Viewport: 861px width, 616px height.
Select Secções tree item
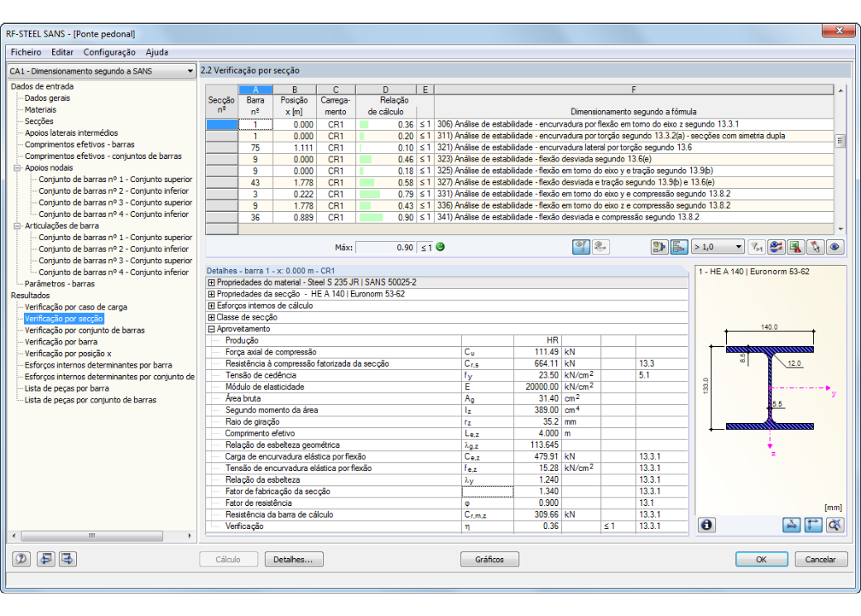pos(39,122)
